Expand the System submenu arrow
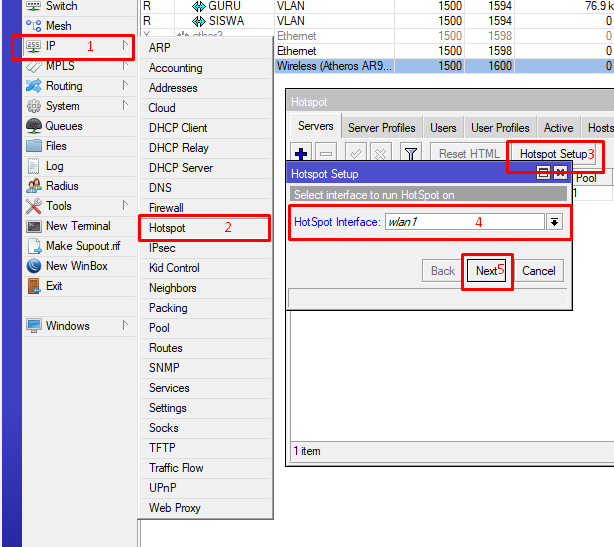The height and width of the screenshot is (547, 614). pyautogui.click(x=125, y=106)
